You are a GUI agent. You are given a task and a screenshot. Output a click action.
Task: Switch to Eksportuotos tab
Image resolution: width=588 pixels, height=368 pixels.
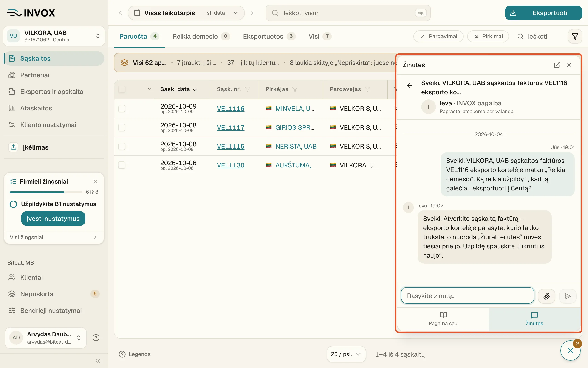[x=269, y=37]
